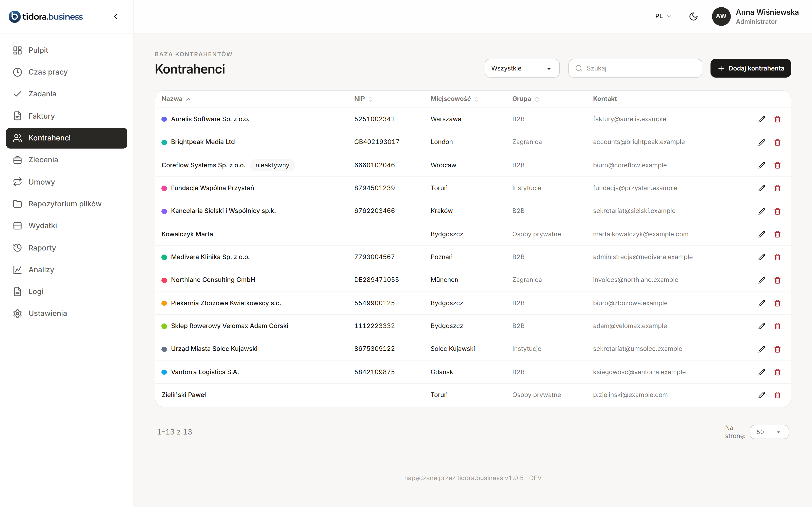
Task: Toggle dark mode moon icon
Action: coord(693,16)
